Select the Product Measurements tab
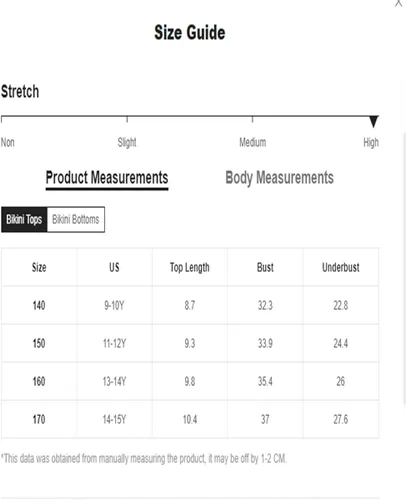 click(107, 178)
